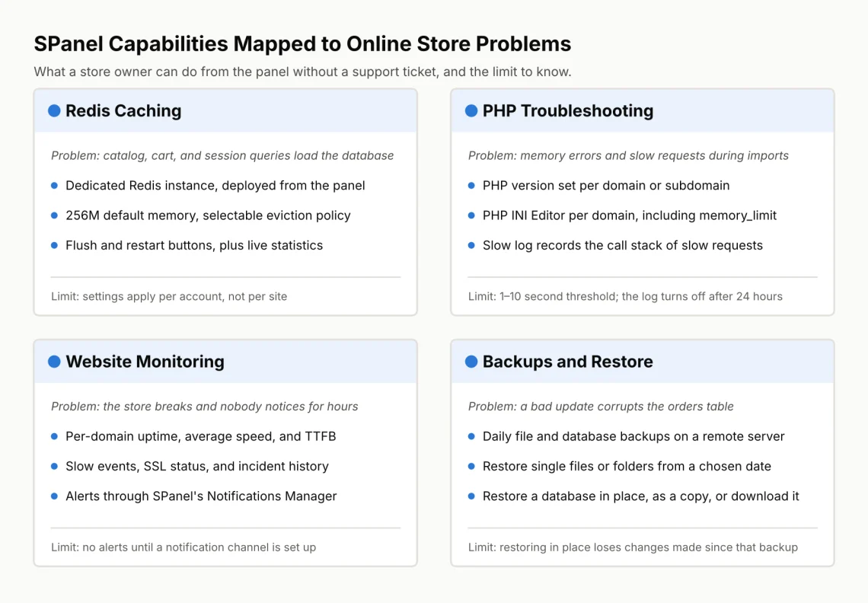
Task: Click 'Limit: settings apply per account, not per site'
Action: point(169,296)
